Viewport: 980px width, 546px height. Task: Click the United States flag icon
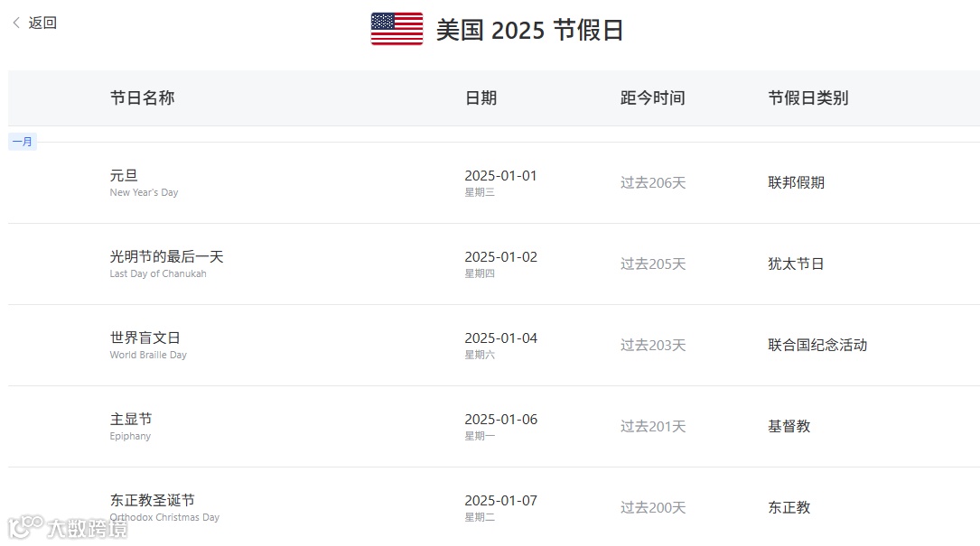click(x=397, y=29)
